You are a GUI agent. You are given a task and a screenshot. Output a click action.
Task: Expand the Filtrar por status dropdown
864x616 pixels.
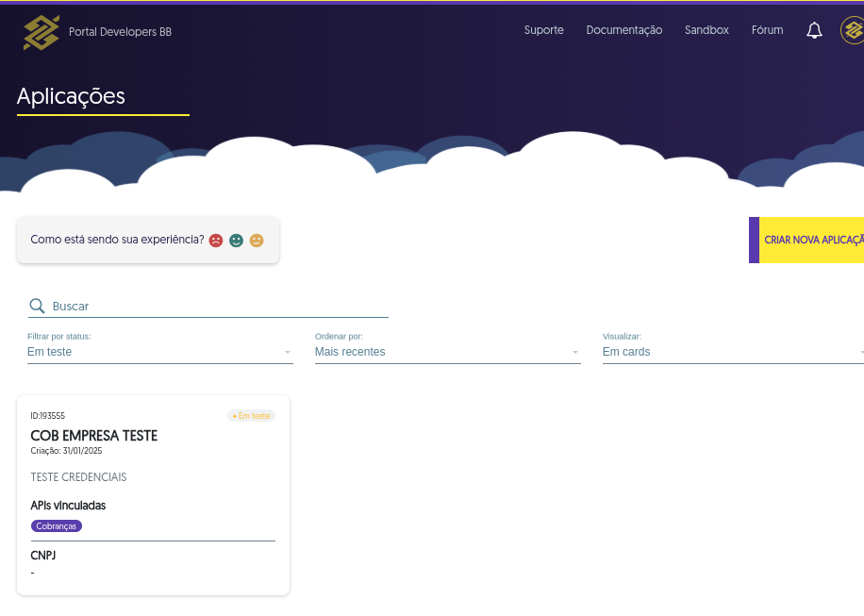click(x=159, y=352)
